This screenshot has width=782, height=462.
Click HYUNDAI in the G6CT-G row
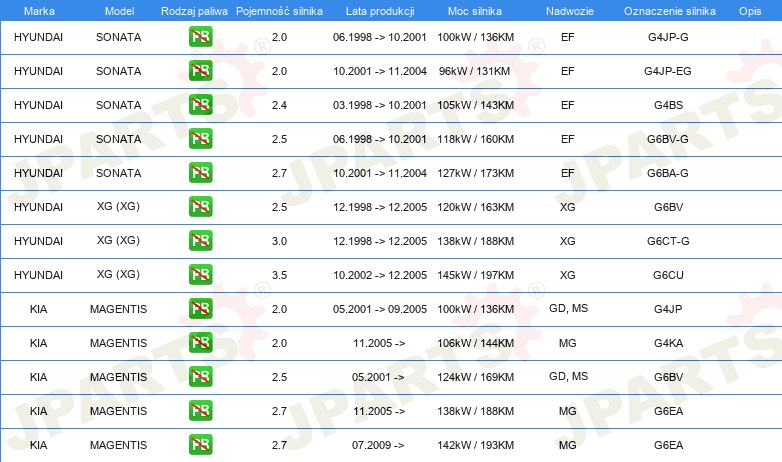[38, 241]
